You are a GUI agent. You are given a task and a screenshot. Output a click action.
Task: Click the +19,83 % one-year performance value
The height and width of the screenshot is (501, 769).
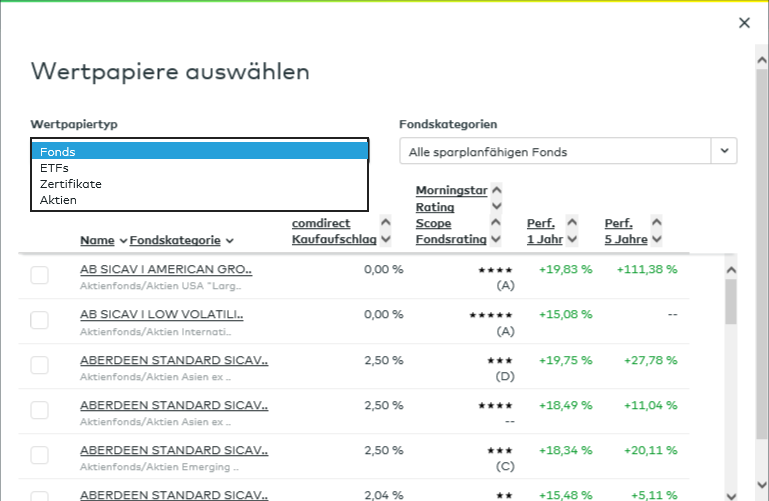[565, 269]
